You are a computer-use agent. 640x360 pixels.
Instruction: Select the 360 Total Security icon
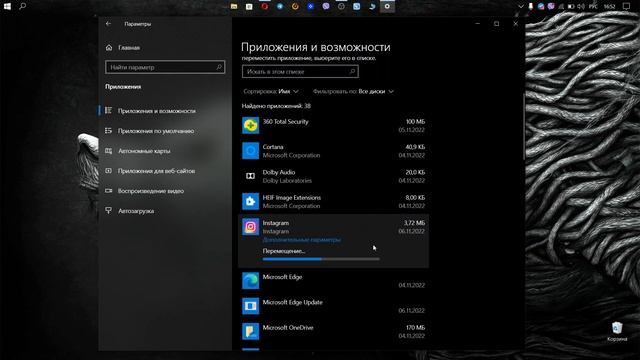pyautogui.click(x=251, y=125)
